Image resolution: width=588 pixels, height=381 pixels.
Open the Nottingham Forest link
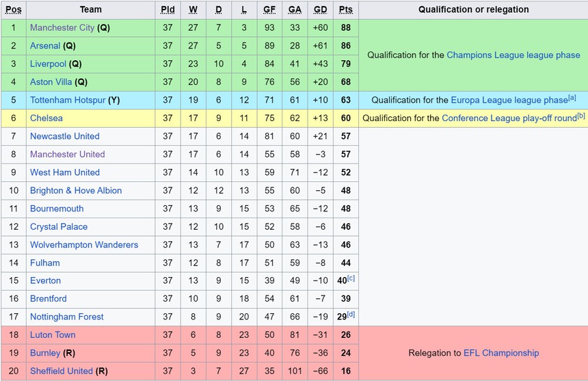(67, 317)
